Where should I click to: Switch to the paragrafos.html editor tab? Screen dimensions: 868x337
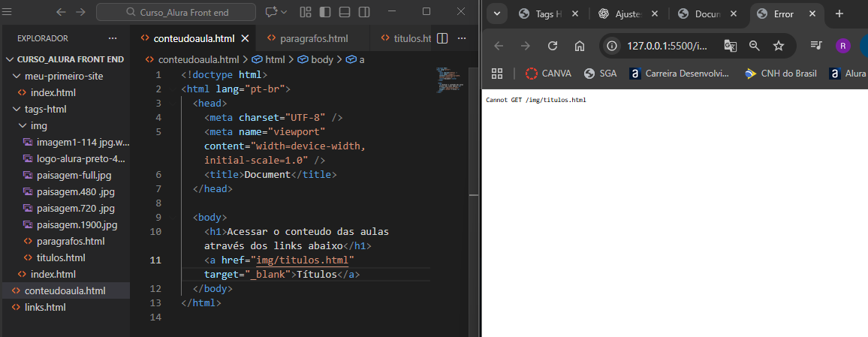click(x=313, y=38)
